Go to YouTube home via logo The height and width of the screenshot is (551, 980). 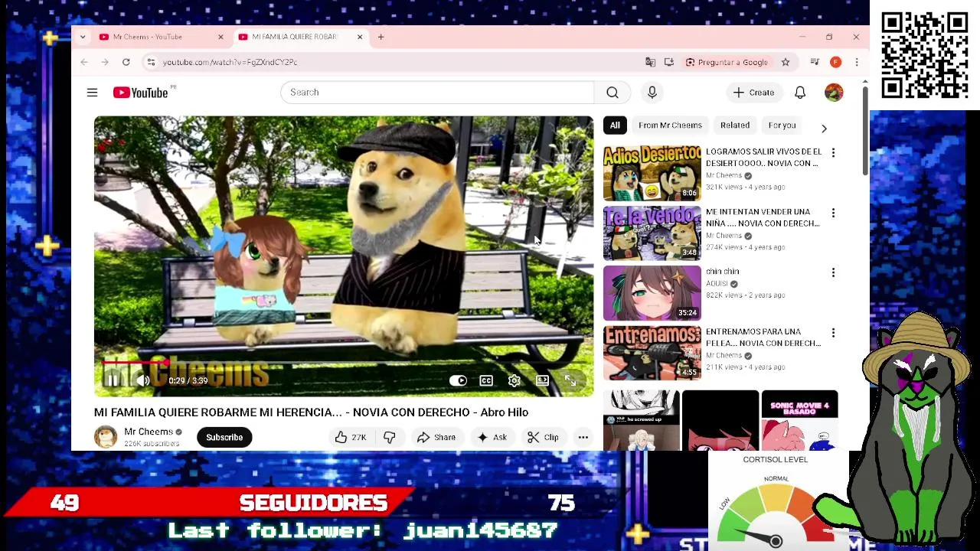tap(141, 93)
